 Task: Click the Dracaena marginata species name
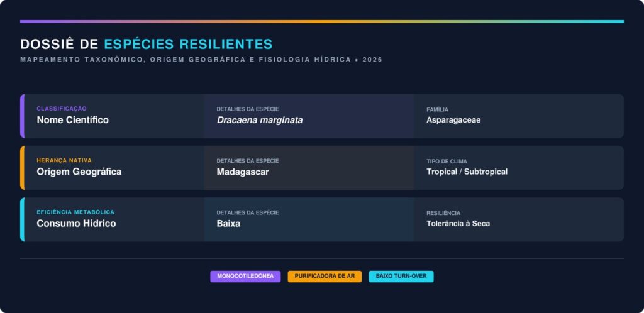click(259, 120)
